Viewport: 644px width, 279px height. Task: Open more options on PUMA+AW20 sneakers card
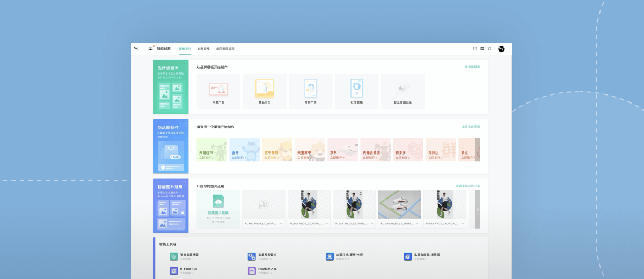(416, 223)
